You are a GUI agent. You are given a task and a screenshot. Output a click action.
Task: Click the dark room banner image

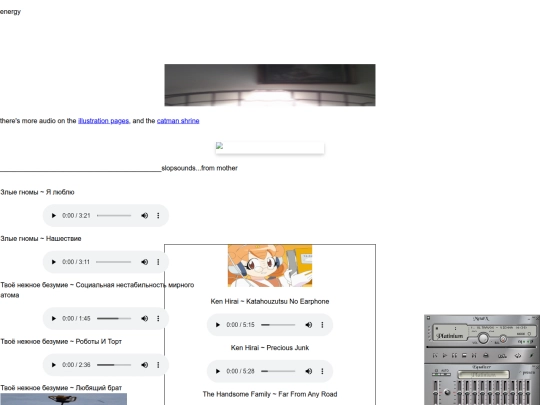(270, 85)
